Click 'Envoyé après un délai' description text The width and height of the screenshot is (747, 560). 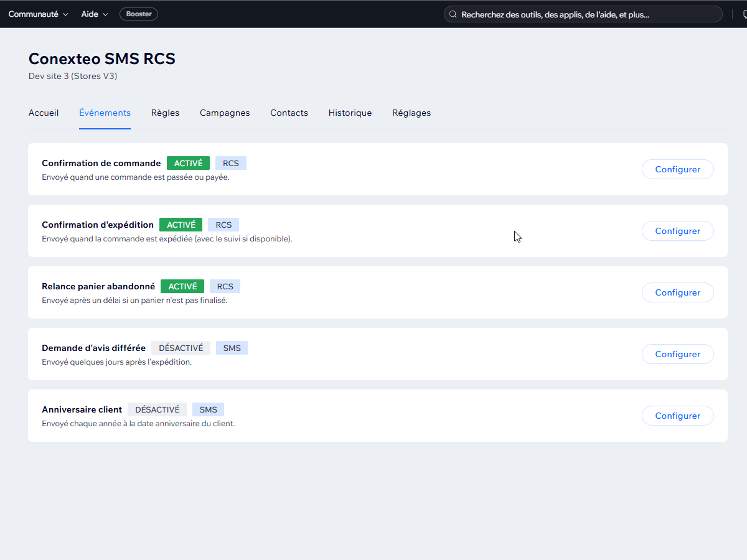tap(134, 300)
